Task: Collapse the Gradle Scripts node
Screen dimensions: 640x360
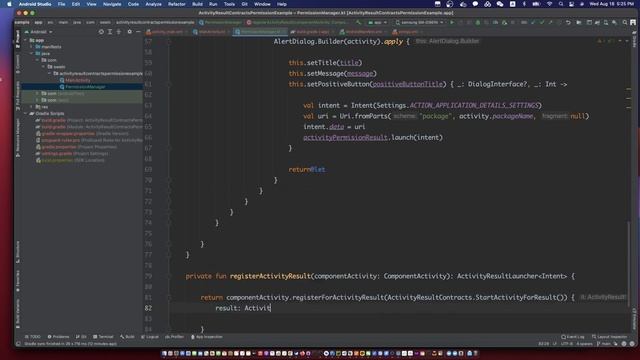Action: click(26, 113)
